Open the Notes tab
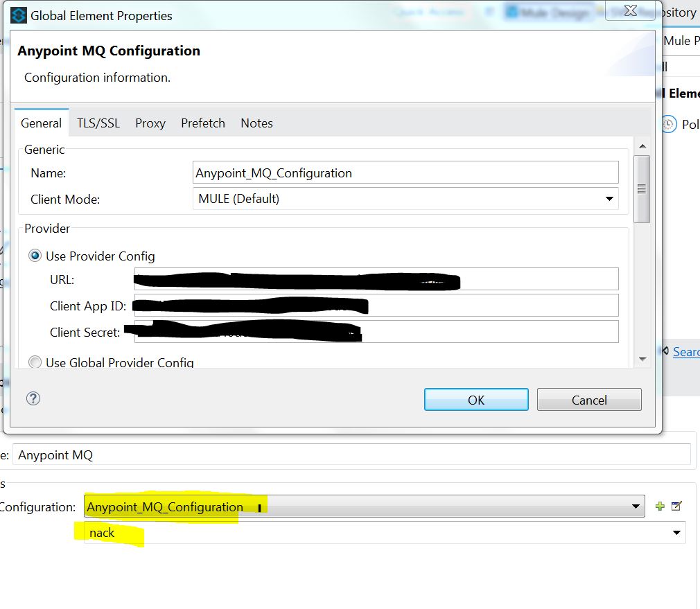The height and width of the screenshot is (609, 700). 256,123
